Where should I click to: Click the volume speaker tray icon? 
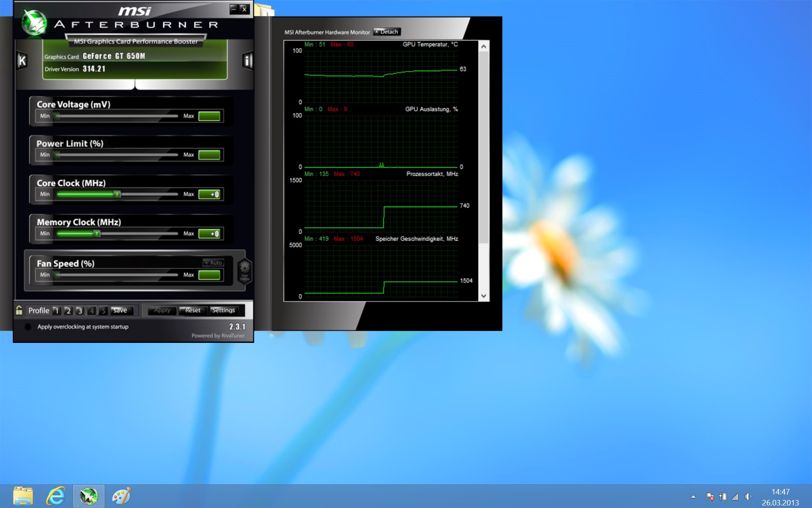click(748, 497)
